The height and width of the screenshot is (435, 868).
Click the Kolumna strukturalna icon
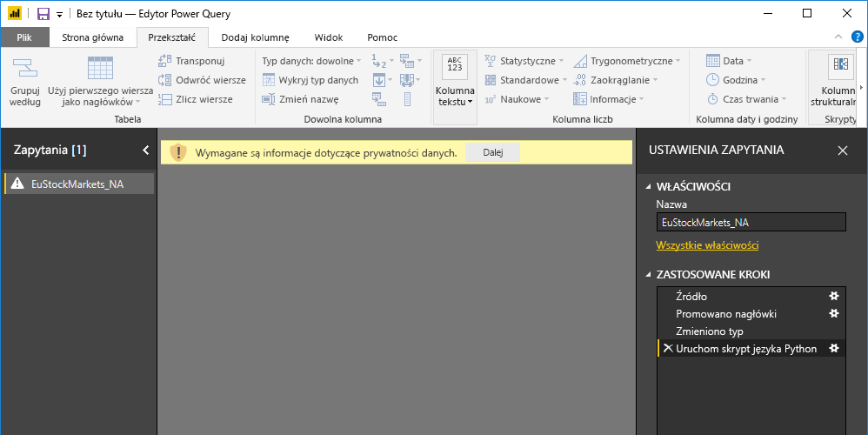[840, 64]
